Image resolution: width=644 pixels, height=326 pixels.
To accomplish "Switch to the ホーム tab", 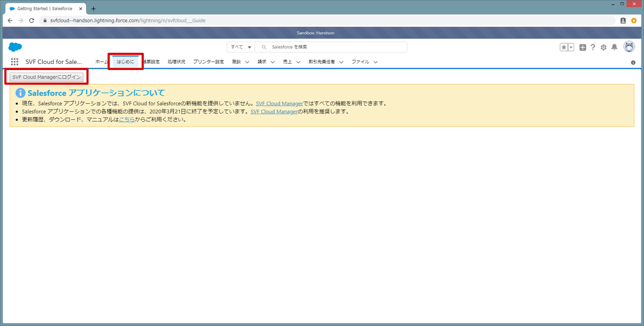I will [x=101, y=62].
